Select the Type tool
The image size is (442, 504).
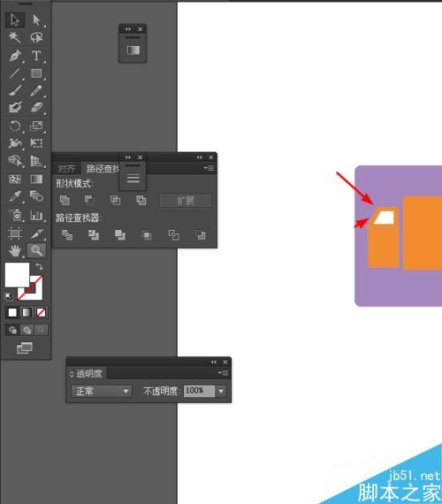[36, 56]
